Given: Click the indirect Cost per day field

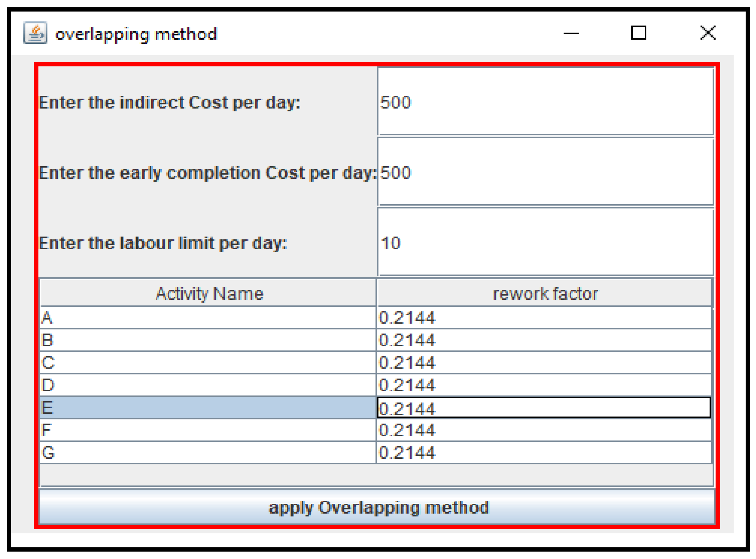Looking at the screenshot, I should tap(545, 101).
